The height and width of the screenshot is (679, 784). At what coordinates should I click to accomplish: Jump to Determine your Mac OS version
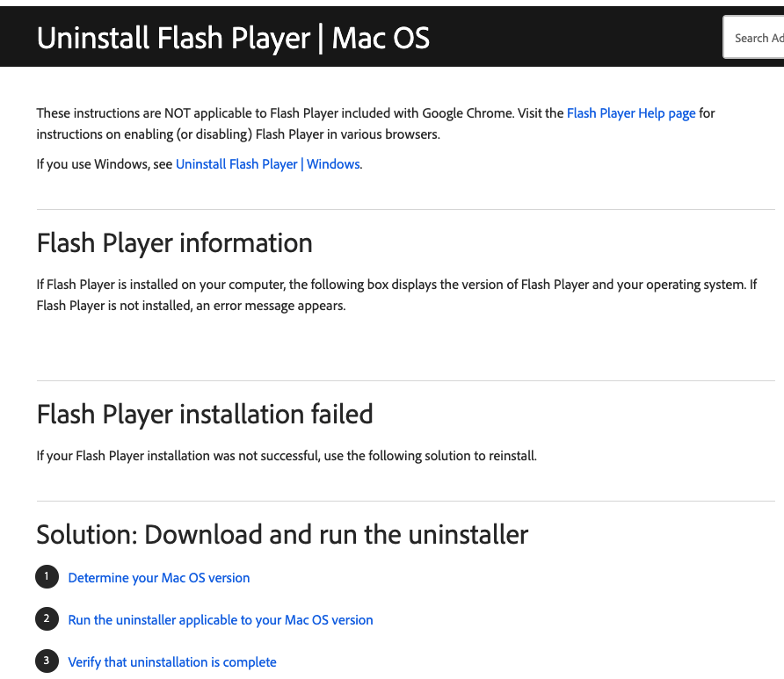pos(159,578)
